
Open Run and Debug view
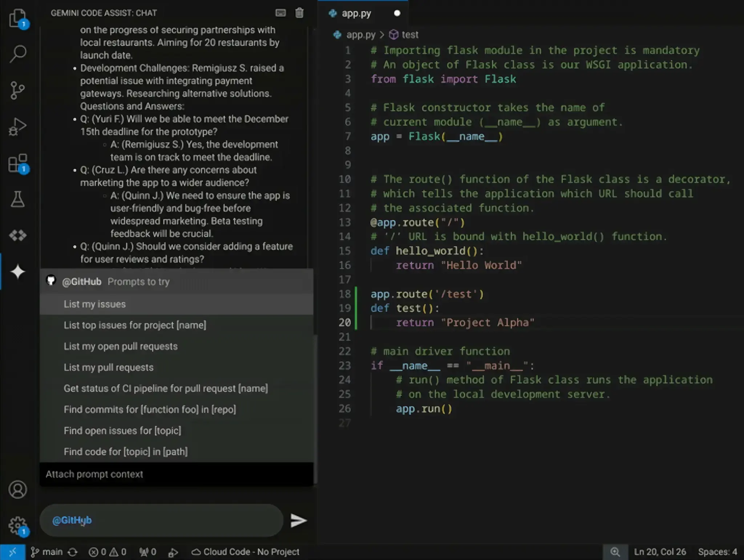pos(17,126)
